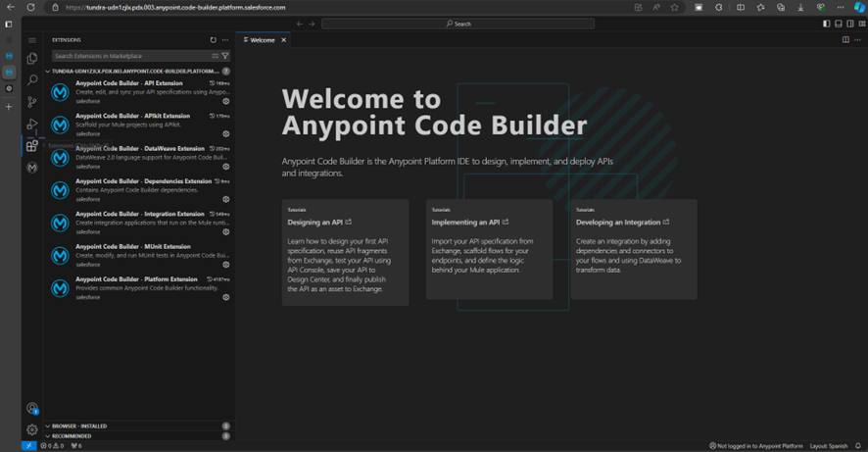
Task: Open editor more actions menu
Action: click(857, 40)
